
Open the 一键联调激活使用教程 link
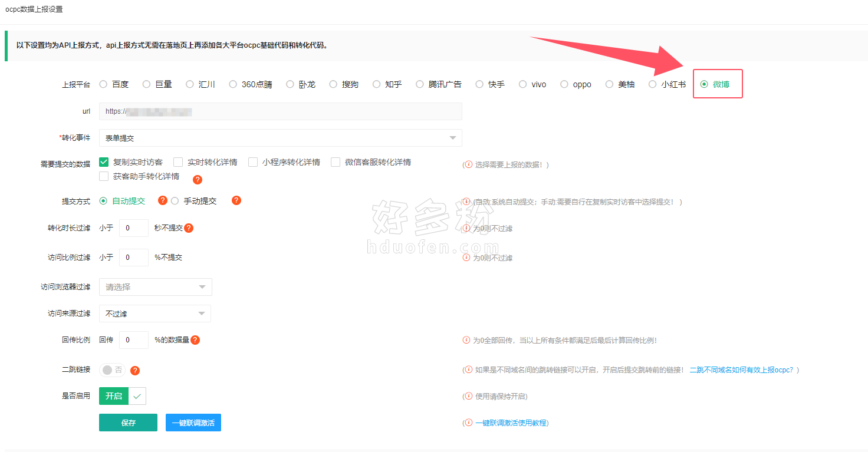511,423
